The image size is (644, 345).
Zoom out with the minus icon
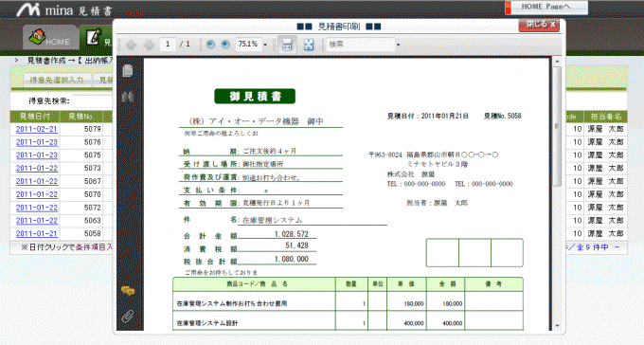pyautogui.click(x=210, y=45)
